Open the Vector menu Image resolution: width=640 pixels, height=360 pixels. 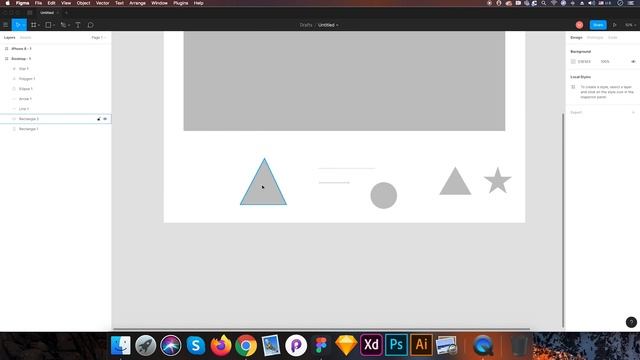102,3
